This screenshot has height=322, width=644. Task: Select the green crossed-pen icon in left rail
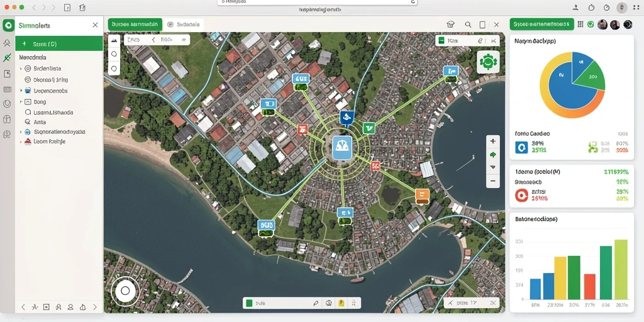[x=6, y=58]
